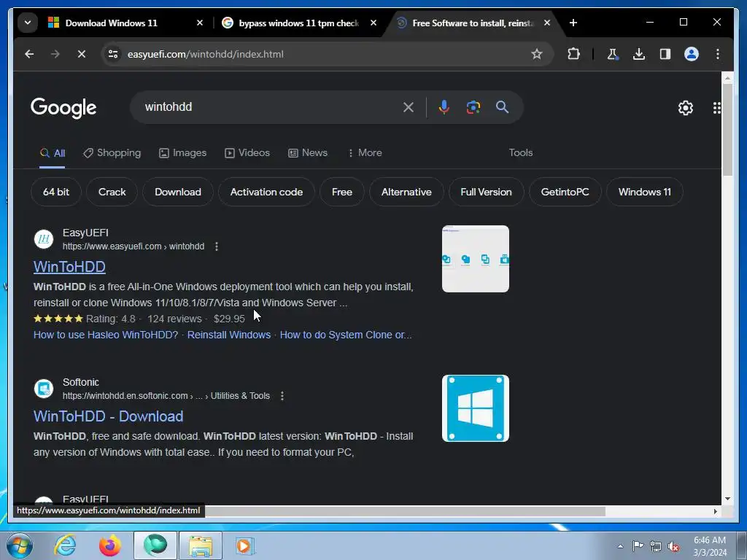Apply the Download filter chip
The width and height of the screenshot is (747, 560).
(178, 192)
